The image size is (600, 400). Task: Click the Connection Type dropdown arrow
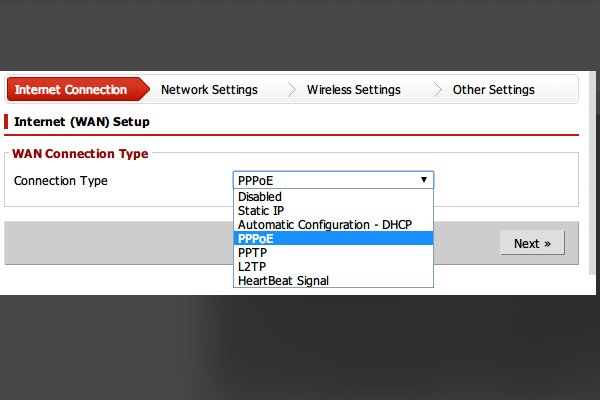tap(425, 180)
